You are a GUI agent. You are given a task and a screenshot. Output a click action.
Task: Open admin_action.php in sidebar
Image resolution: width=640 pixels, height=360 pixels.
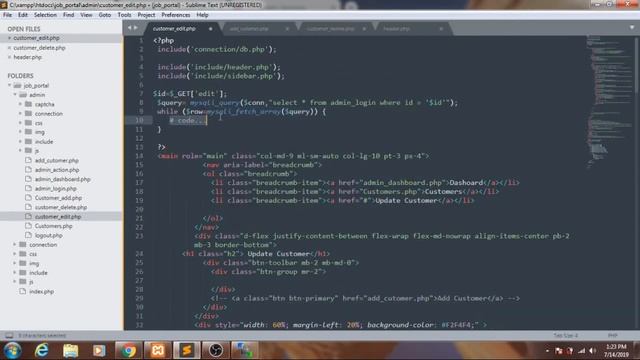pos(57,170)
